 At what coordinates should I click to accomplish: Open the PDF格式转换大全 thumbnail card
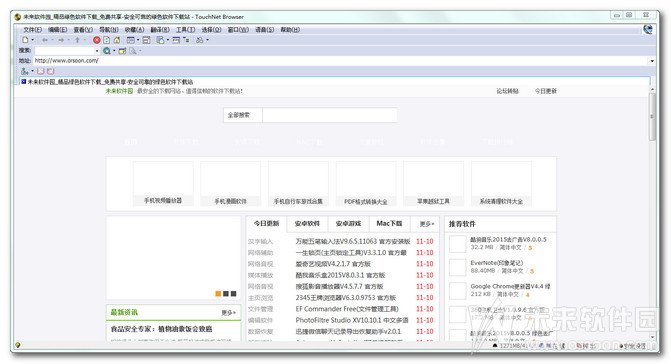coord(365,184)
